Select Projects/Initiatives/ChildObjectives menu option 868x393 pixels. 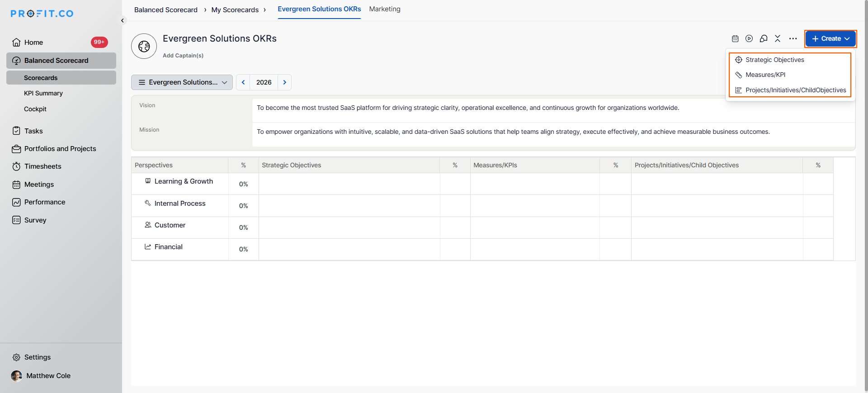[x=795, y=90]
